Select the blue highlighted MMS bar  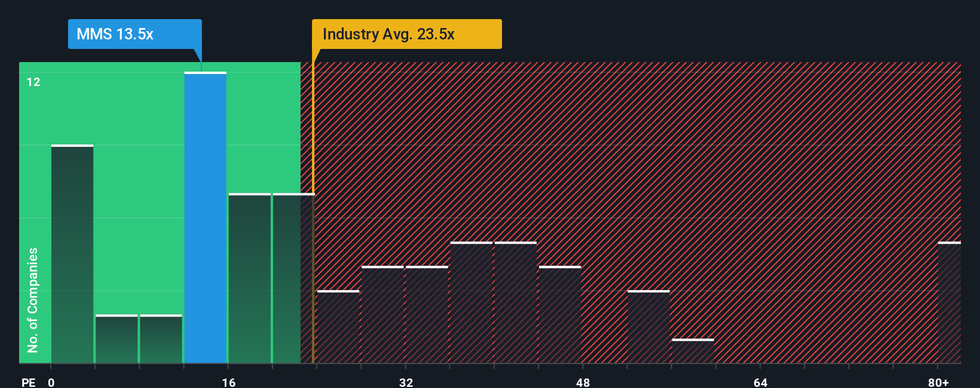point(206,217)
